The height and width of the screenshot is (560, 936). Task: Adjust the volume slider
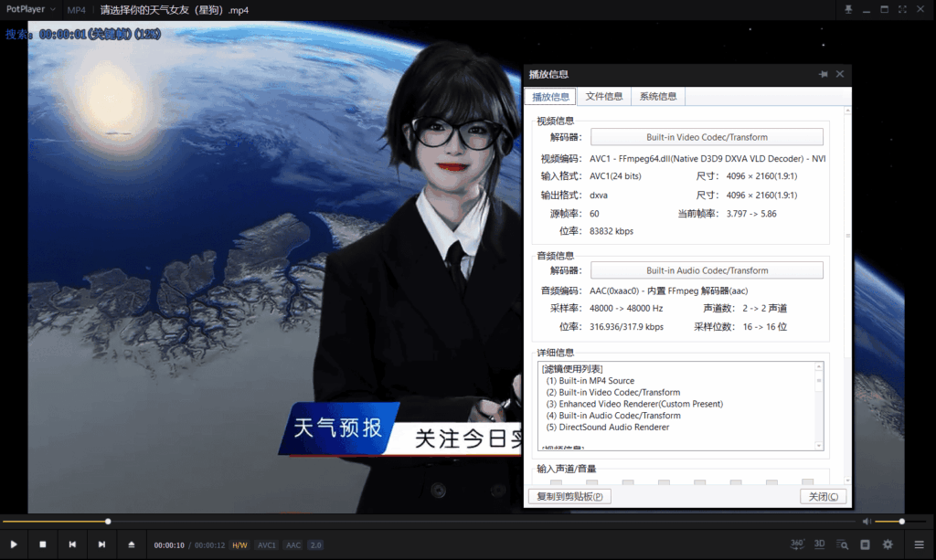(900, 522)
